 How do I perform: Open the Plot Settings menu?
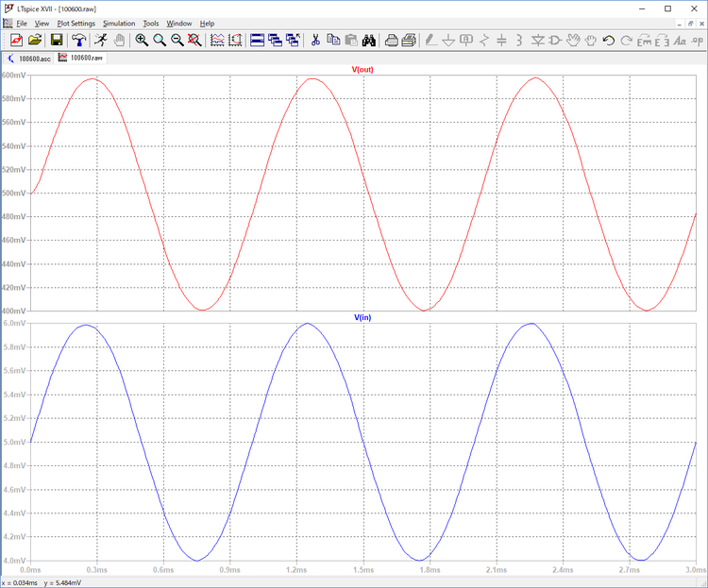[76, 23]
